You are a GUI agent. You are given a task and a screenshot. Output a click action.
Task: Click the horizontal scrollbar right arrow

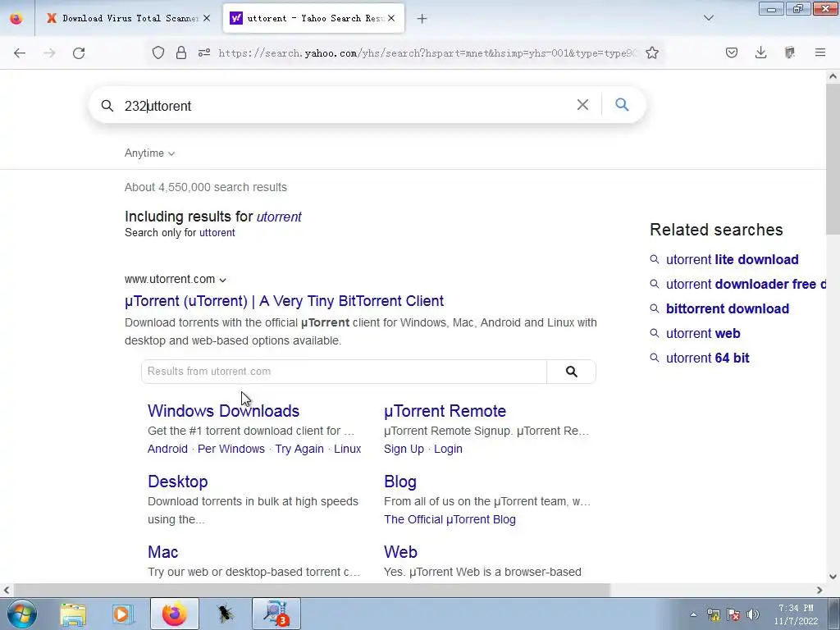pos(819,590)
